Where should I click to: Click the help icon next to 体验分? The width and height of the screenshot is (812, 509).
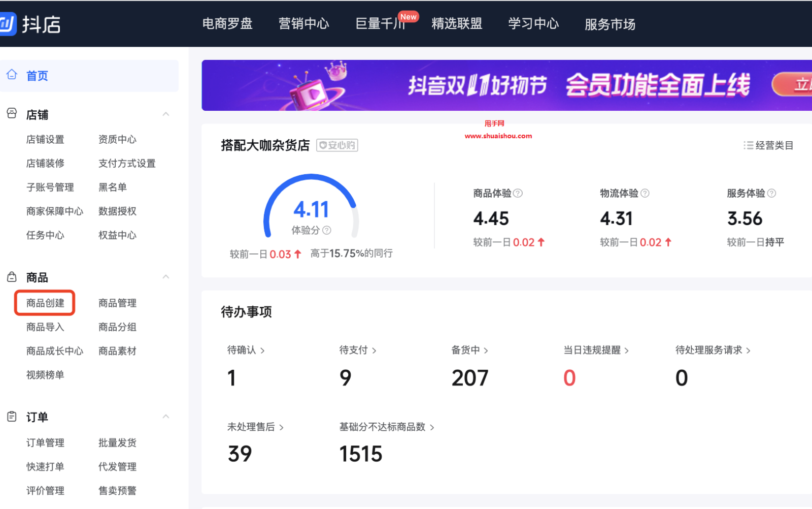click(327, 230)
